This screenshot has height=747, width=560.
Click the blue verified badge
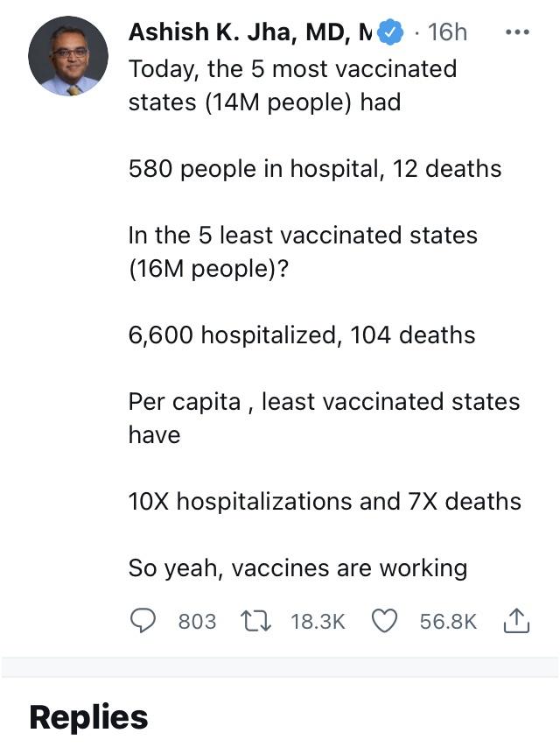(388, 32)
